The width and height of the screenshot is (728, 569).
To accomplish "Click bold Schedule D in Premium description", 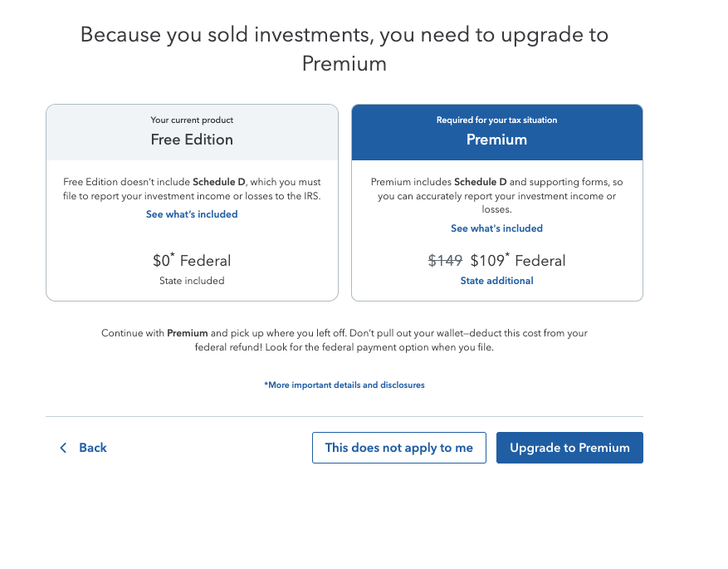I will pos(480,182).
